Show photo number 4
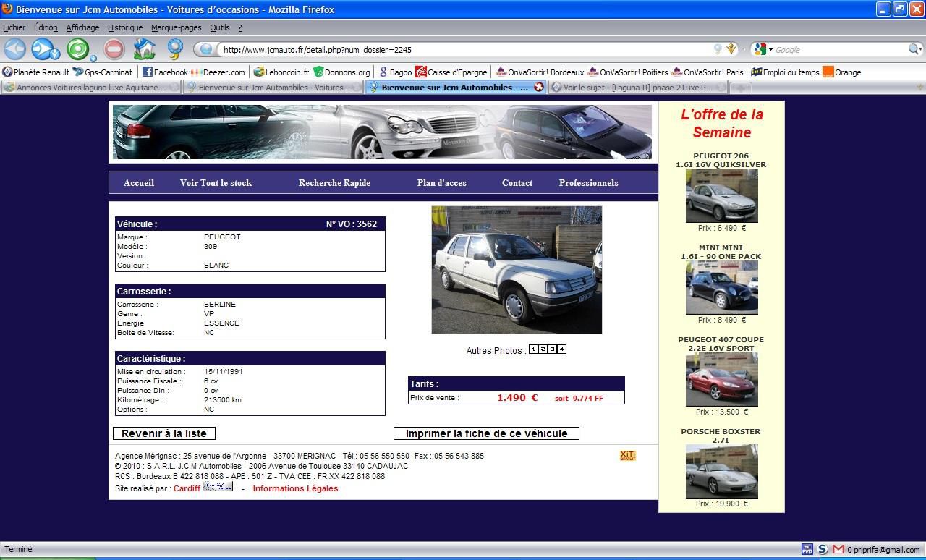The image size is (926, 560). tap(561, 349)
